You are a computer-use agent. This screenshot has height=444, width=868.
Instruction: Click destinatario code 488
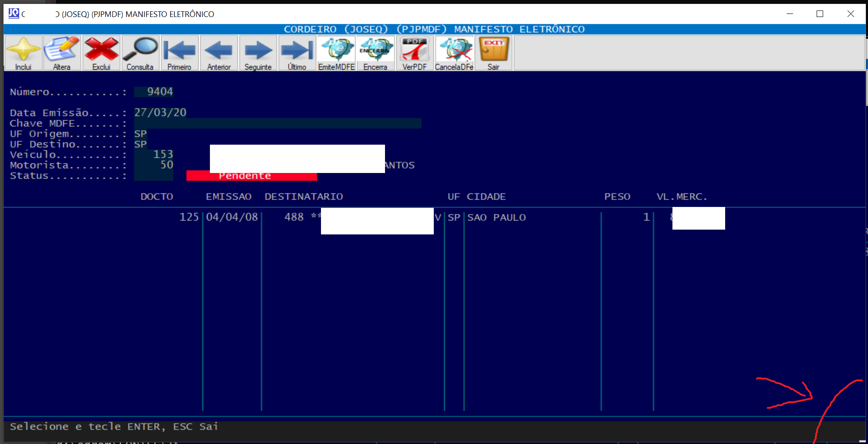(294, 217)
